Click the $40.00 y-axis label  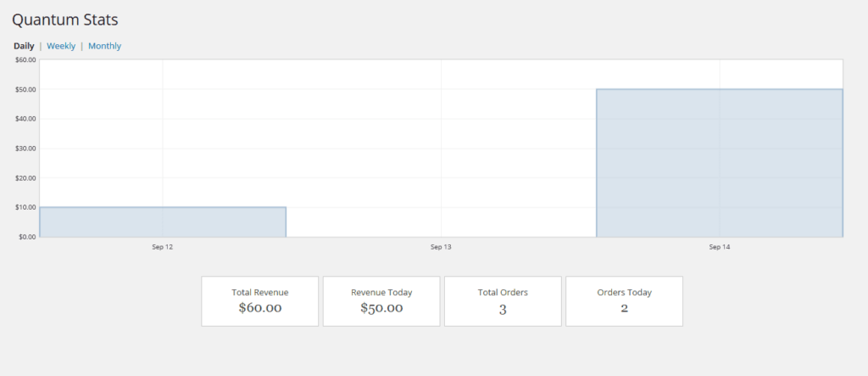[x=26, y=119]
